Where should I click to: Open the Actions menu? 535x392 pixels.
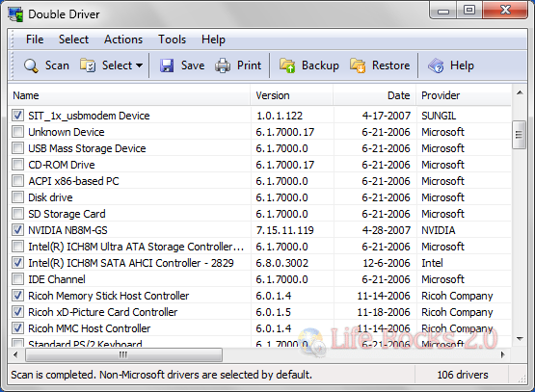[x=123, y=39]
